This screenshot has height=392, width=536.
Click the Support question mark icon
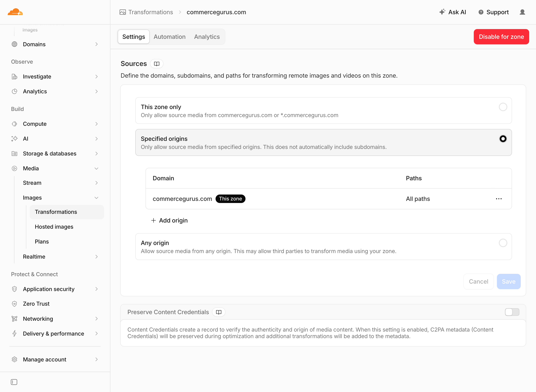coord(481,12)
